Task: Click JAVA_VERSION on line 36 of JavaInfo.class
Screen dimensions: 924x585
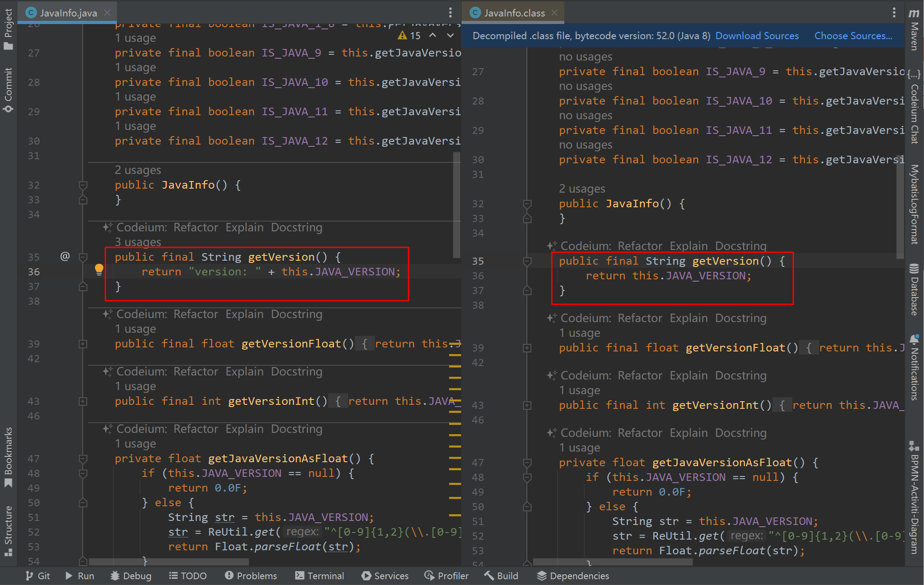Action: point(706,275)
